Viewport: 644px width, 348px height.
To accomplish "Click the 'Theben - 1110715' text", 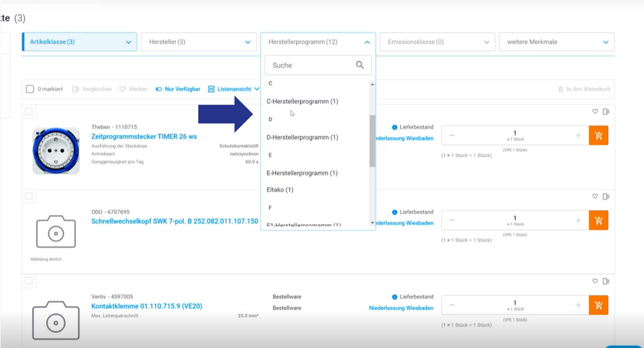I will pyautogui.click(x=114, y=127).
